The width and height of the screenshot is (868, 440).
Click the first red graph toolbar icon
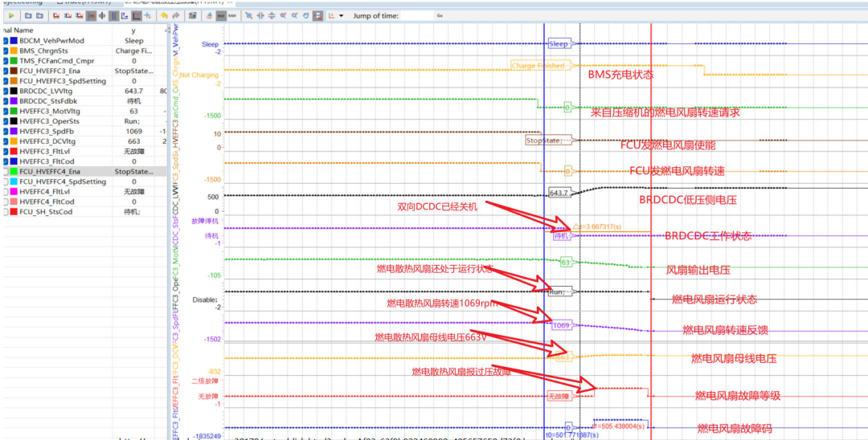[56, 15]
